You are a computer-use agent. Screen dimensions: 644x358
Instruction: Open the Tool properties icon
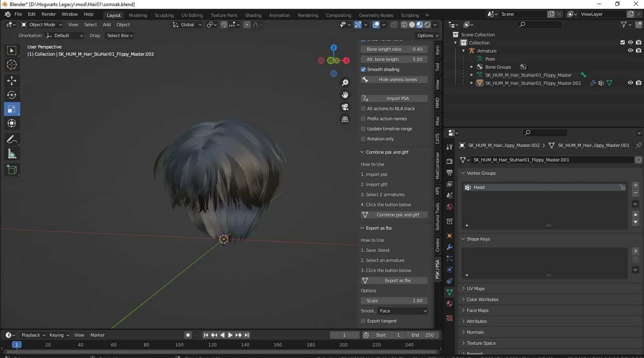pyautogui.click(x=449, y=147)
